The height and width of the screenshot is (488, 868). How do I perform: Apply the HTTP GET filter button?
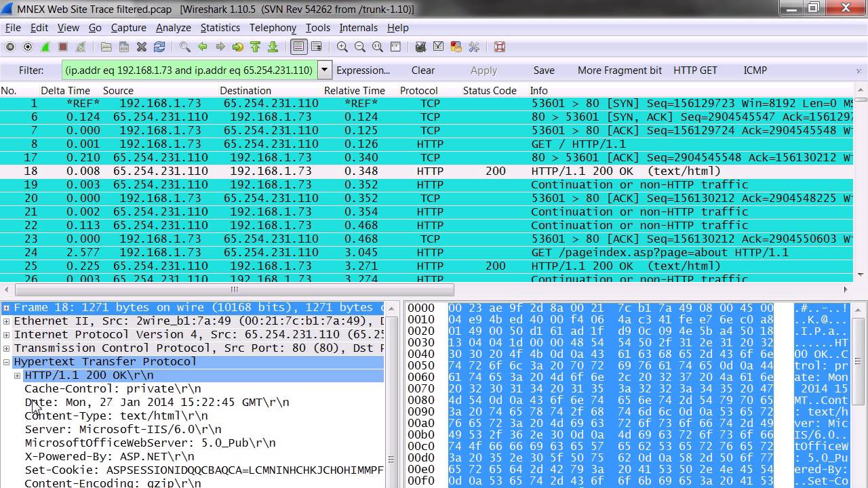(x=695, y=70)
